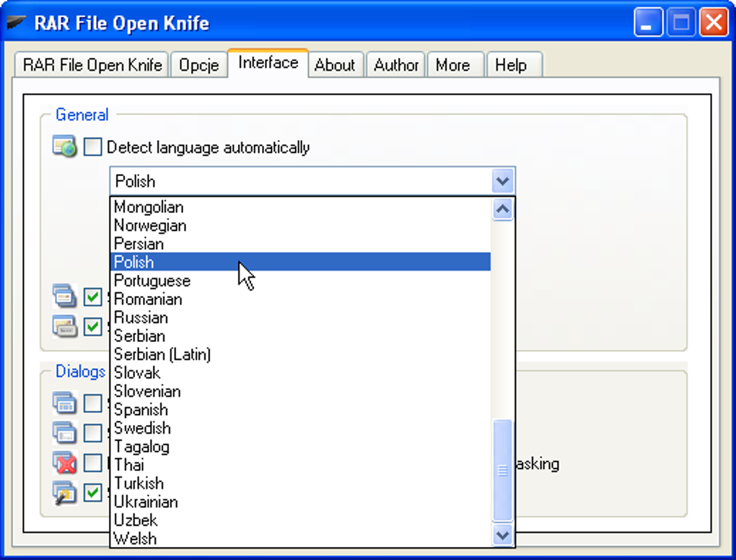Click the folder window icon in General group
The width and height of the screenshot is (736, 560).
[64, 326]
